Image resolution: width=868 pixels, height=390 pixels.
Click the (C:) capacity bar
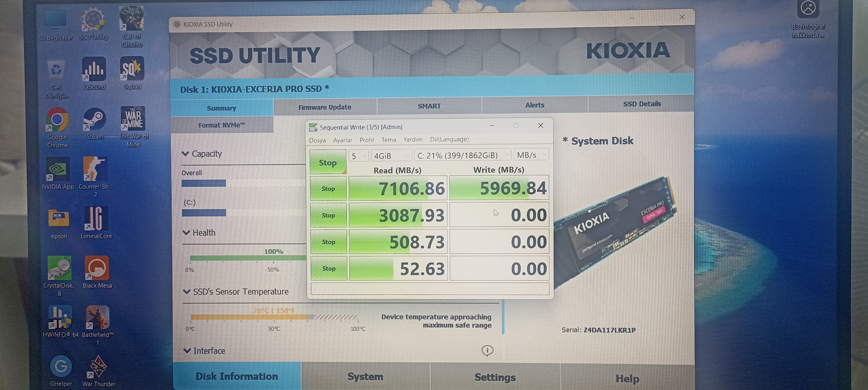(244, 213)
